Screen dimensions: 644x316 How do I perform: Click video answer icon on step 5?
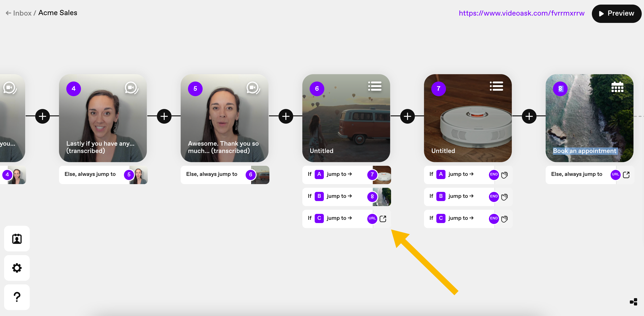point(253,88)
